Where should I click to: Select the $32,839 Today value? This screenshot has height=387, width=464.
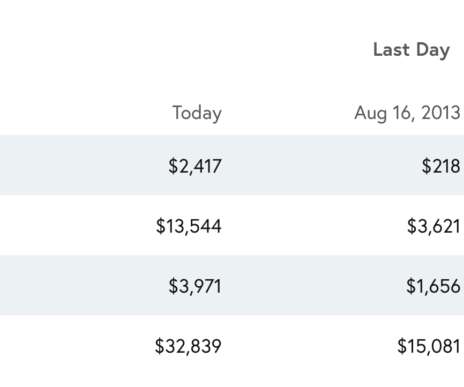tap(188, 346)
